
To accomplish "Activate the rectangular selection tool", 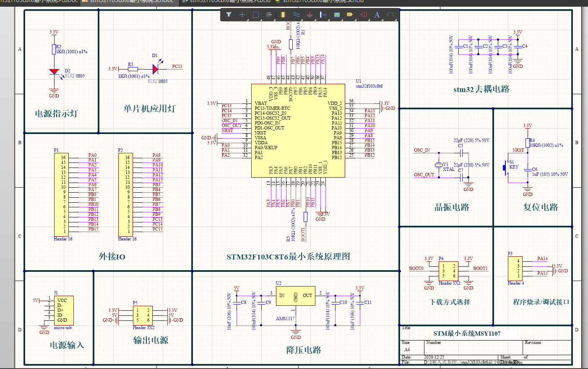I will [255, 15].
